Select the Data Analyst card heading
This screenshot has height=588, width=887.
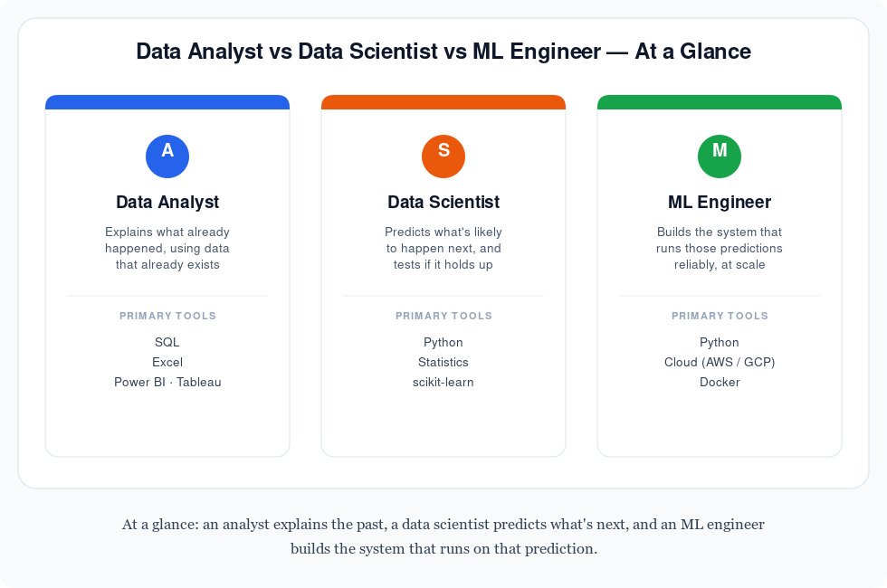167,202
